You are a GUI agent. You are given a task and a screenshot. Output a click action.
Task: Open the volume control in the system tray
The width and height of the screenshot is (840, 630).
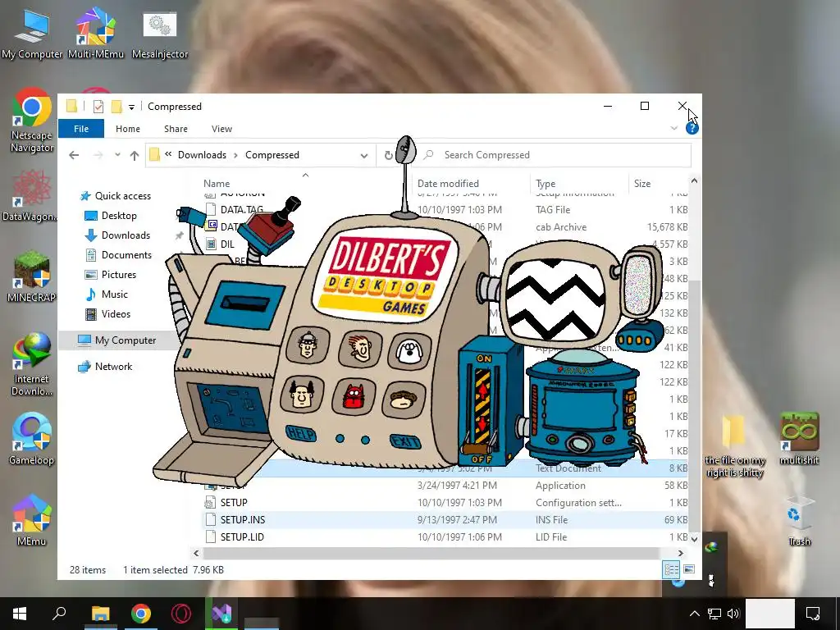[733, 614]
